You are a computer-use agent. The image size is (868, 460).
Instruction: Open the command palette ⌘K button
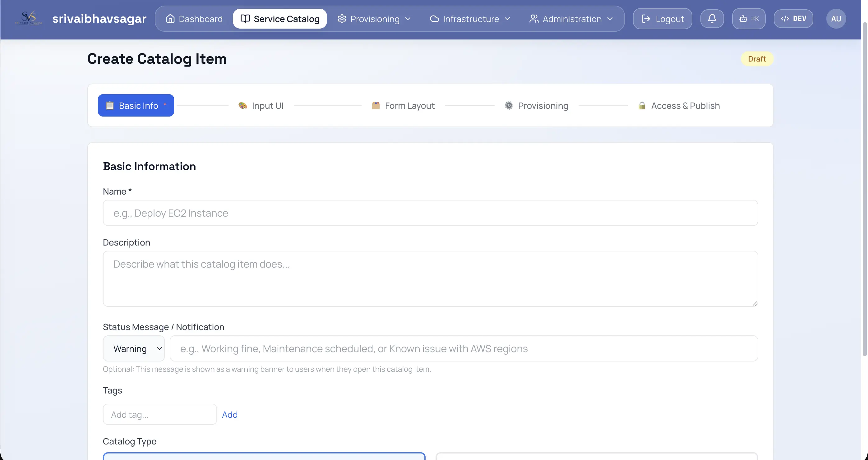(x=749, y=19)
